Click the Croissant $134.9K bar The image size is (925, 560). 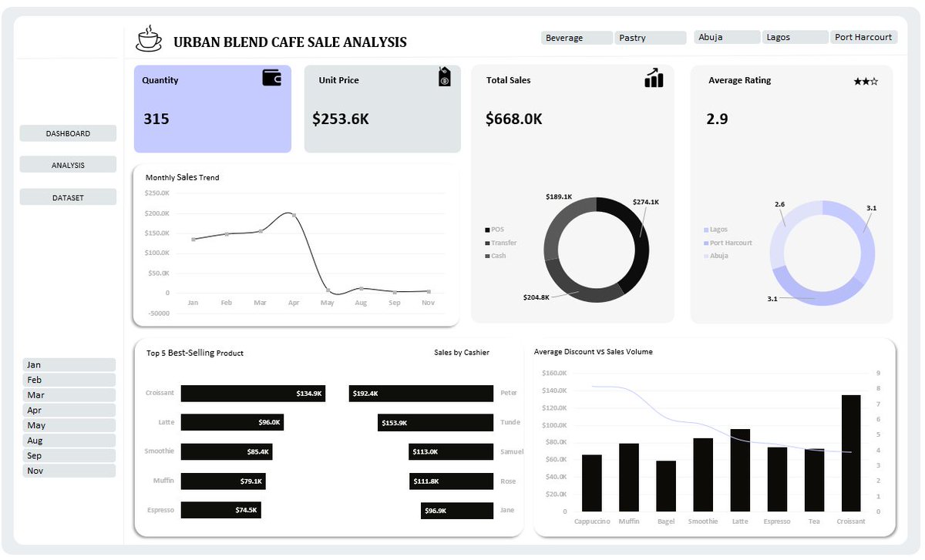point(253,393)
